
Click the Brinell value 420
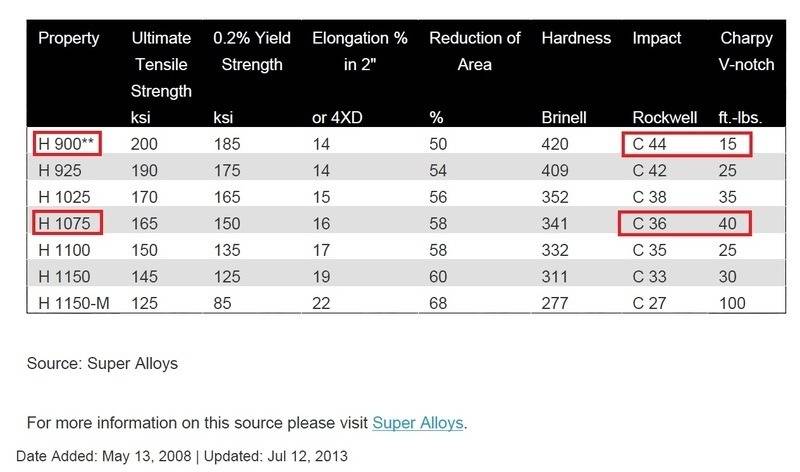click(x=555, y=144)
